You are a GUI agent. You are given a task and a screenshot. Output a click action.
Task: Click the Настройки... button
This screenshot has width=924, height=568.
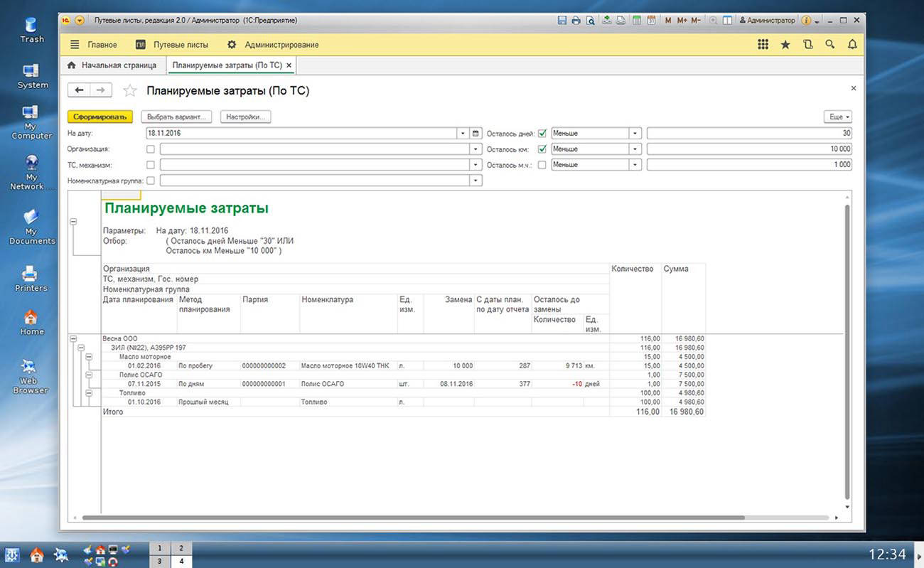[x=245, y=117]
